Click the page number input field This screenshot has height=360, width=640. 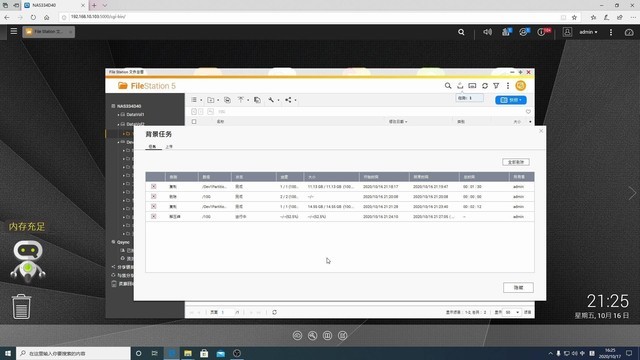(x=227, y=312)
